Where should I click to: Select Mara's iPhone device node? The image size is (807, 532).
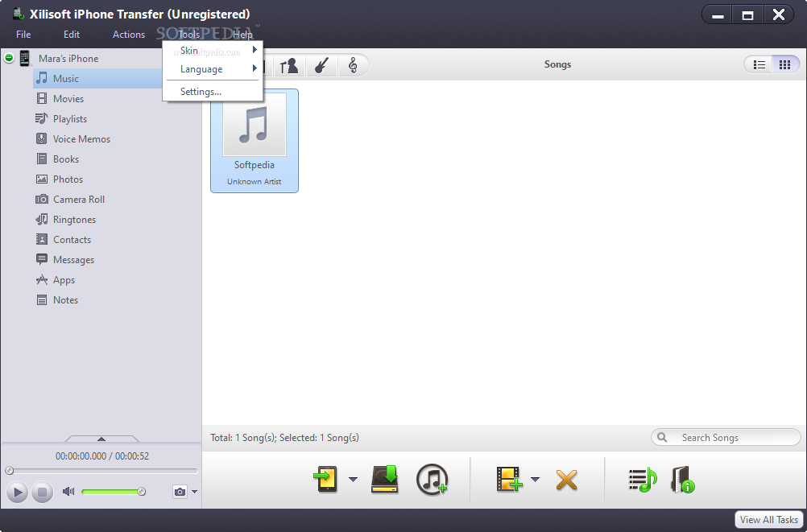pyautogui.click(x=68, y=59)
